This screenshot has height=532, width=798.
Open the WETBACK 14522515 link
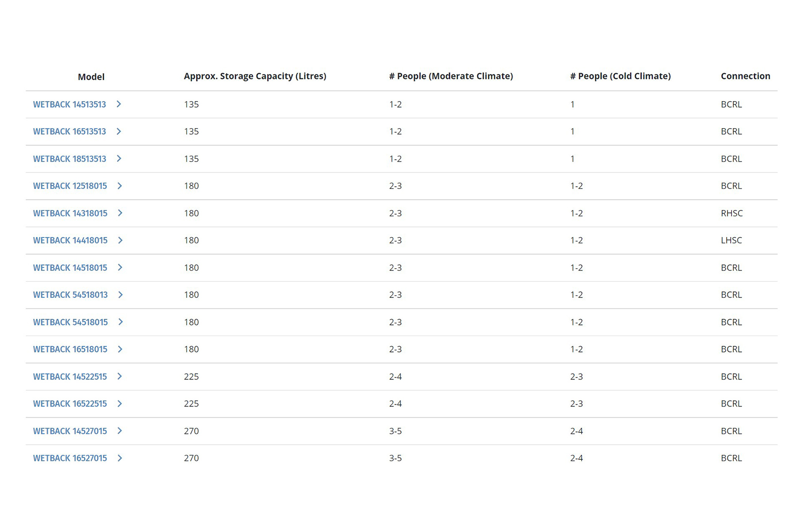70,377
